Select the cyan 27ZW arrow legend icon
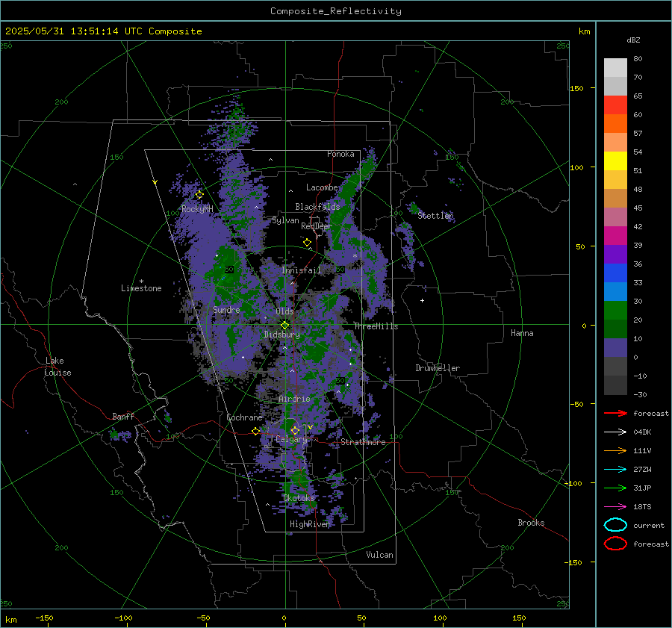The width and height of the screenshot is (672, 628). click(615, 470)
